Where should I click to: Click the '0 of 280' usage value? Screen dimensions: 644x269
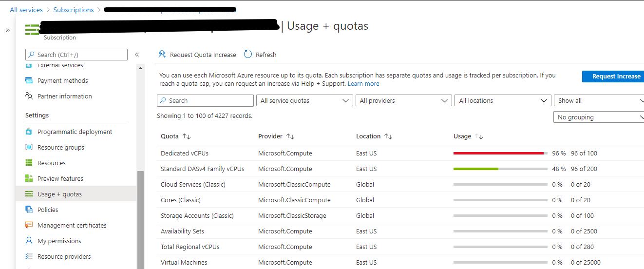point(582,247)
